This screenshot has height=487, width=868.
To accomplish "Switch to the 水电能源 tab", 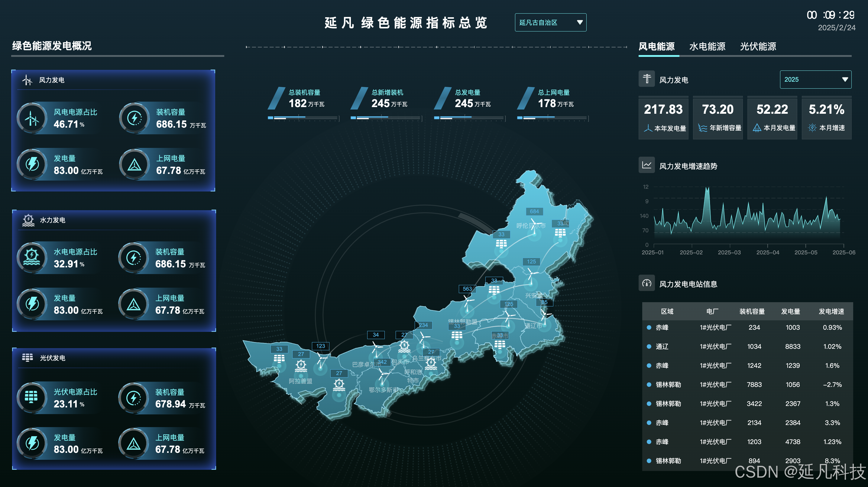I will [707, 47].
